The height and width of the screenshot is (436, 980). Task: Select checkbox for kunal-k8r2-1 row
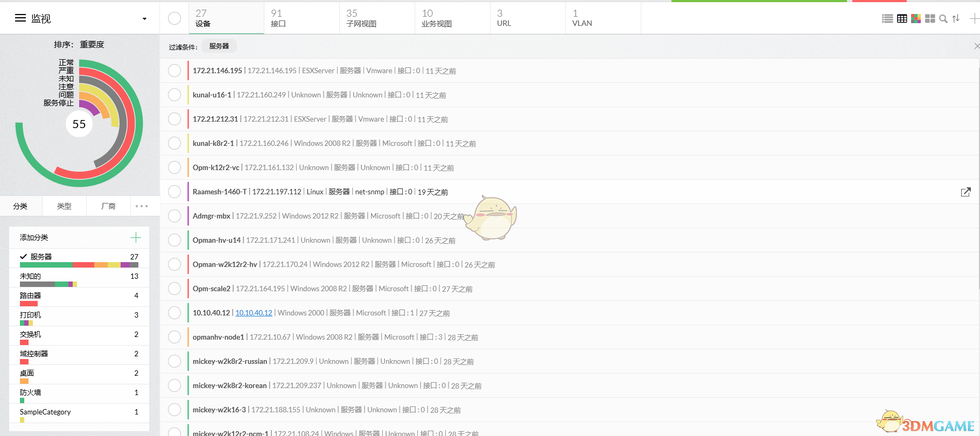click(x=174, y=143)
